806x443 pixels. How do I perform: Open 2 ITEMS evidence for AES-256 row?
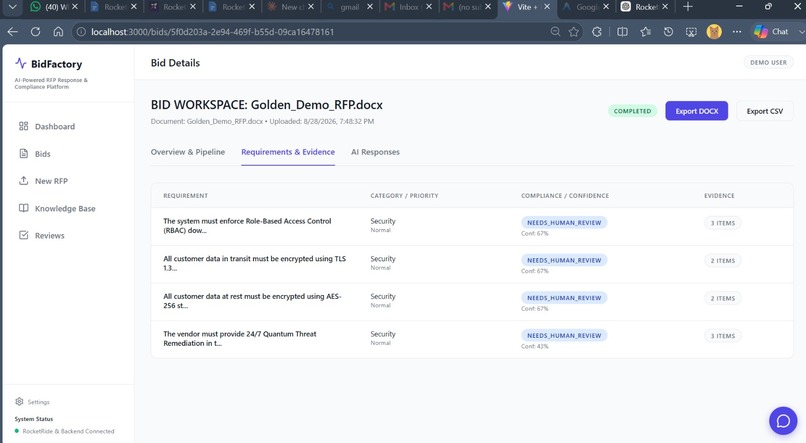tap(722, 298)
